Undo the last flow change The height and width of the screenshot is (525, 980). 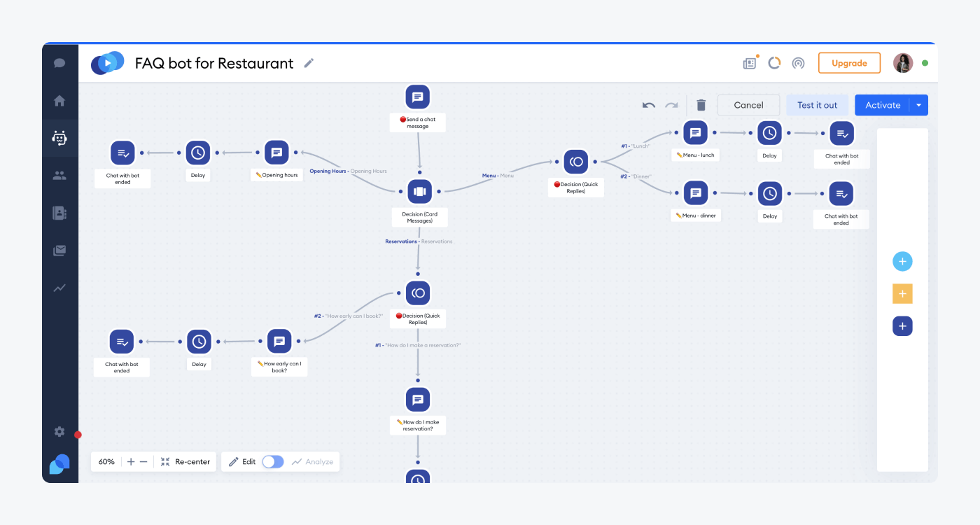click(649, 105)
